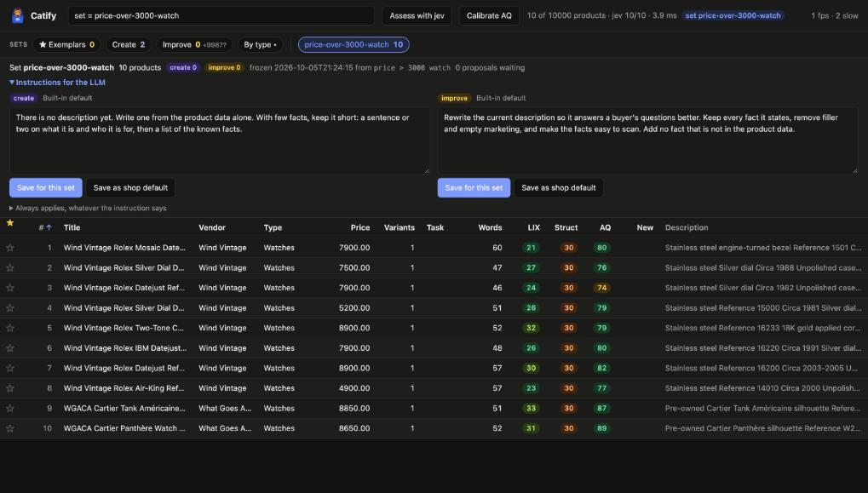Focus the create instruction text area
Viewport: 868px width, 493px height.
click(219, 140)
